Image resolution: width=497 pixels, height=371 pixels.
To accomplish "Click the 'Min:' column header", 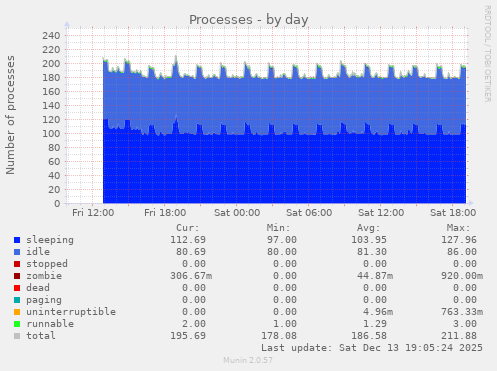I will coord(278,228).
